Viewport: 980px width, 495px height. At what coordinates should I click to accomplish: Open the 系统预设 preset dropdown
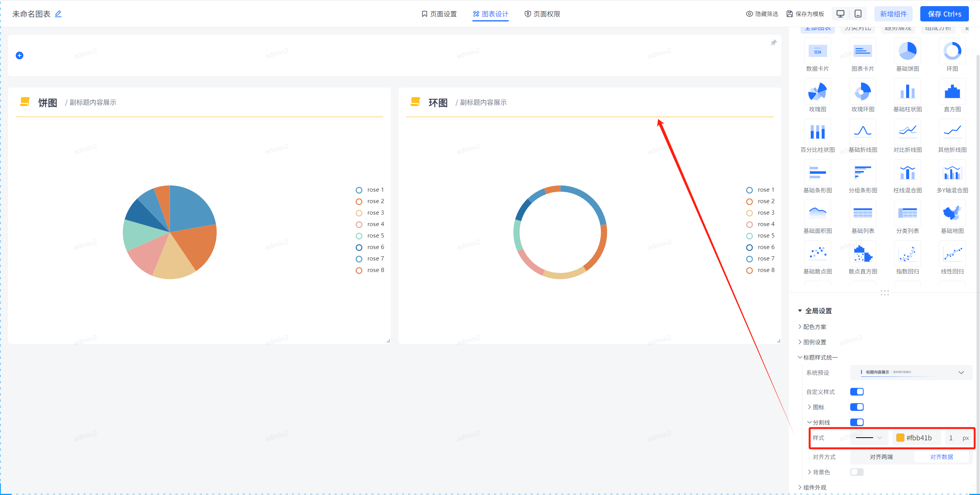coord(911,373)
